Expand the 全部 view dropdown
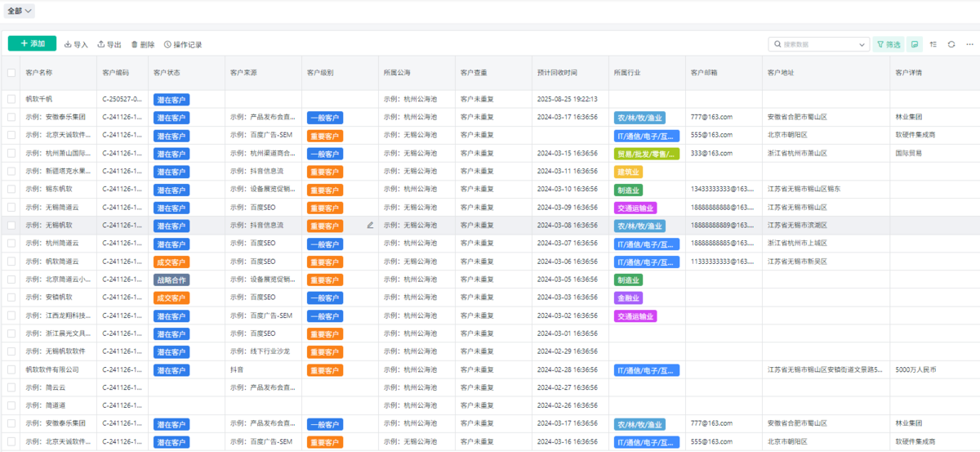 (x=20, y=11)
